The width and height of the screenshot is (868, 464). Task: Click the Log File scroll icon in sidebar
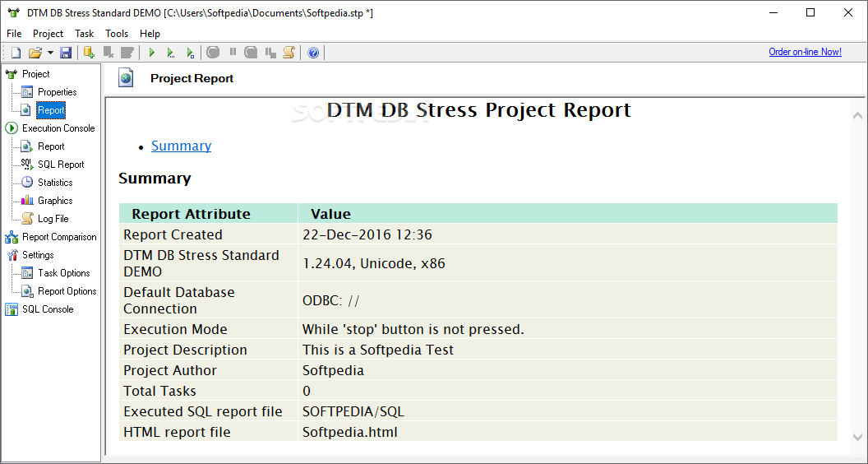coord(27,219)
